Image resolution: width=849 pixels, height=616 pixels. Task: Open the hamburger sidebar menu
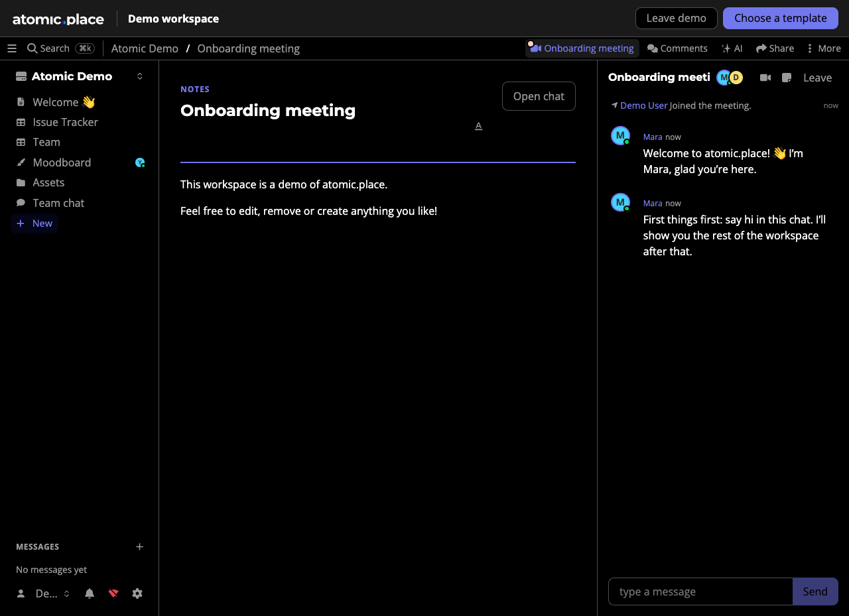[12, 48]
